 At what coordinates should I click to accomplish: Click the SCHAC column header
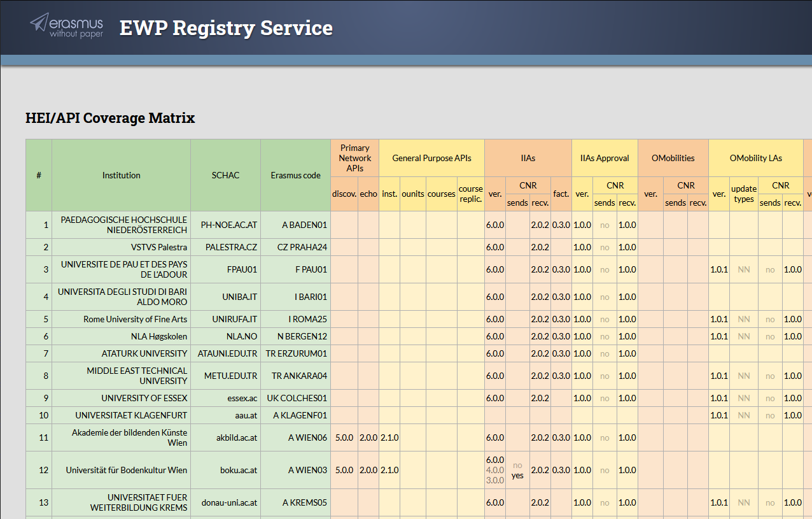click(225, 175)
